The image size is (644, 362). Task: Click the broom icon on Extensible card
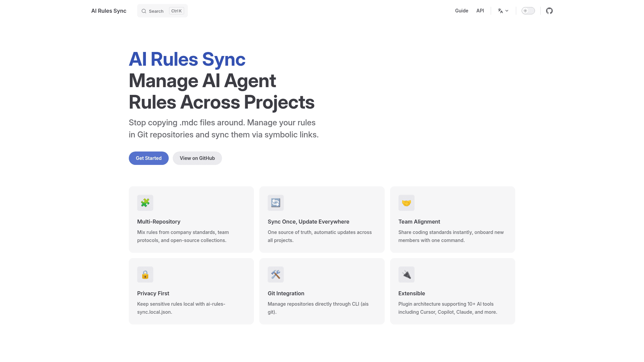pyautogui.click(x=406, y=274)
